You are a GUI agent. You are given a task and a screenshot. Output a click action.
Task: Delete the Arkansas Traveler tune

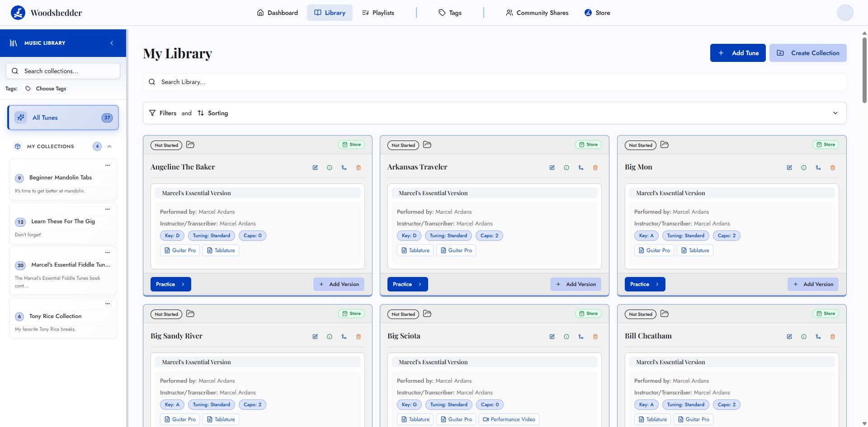595,168
